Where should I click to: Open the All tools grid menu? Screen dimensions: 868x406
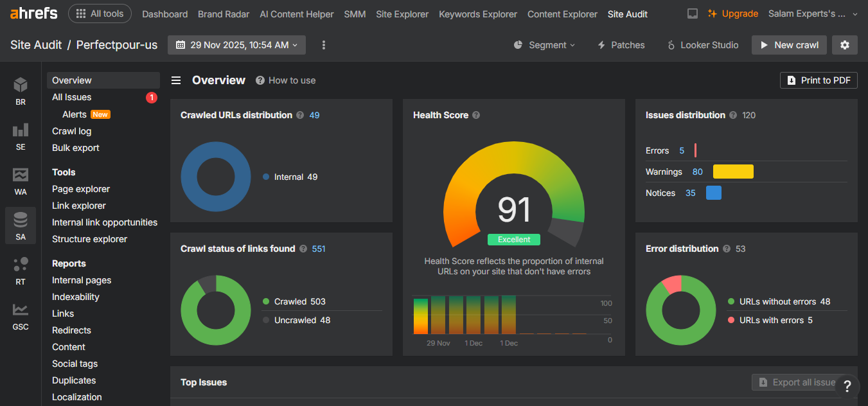(100, 13)
